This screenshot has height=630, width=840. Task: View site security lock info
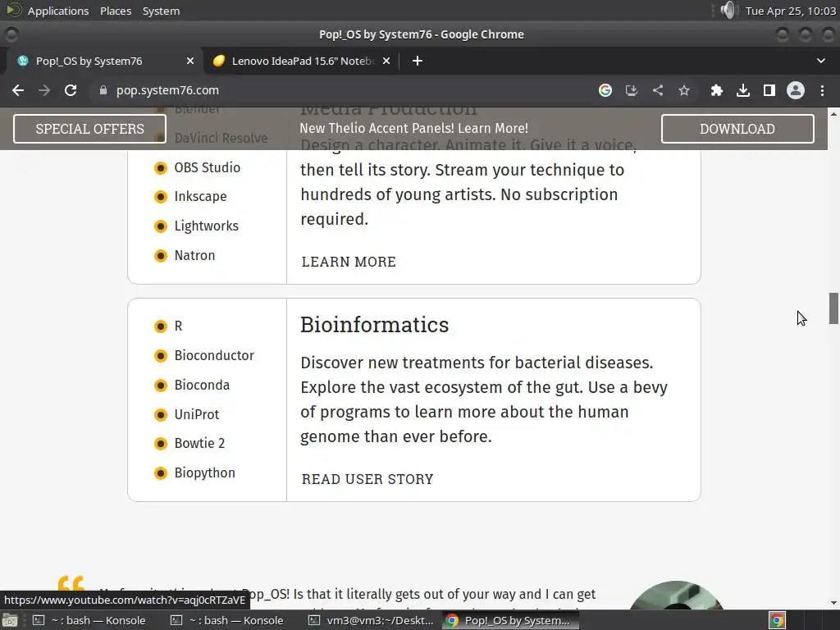103,90
